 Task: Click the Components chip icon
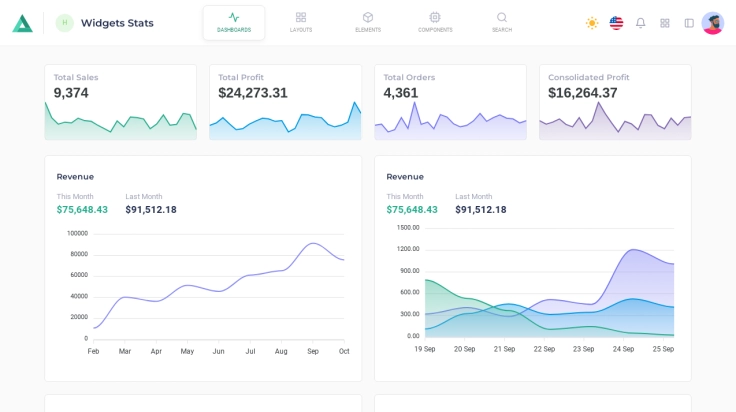pyautogui.click(x=435, y=17)
